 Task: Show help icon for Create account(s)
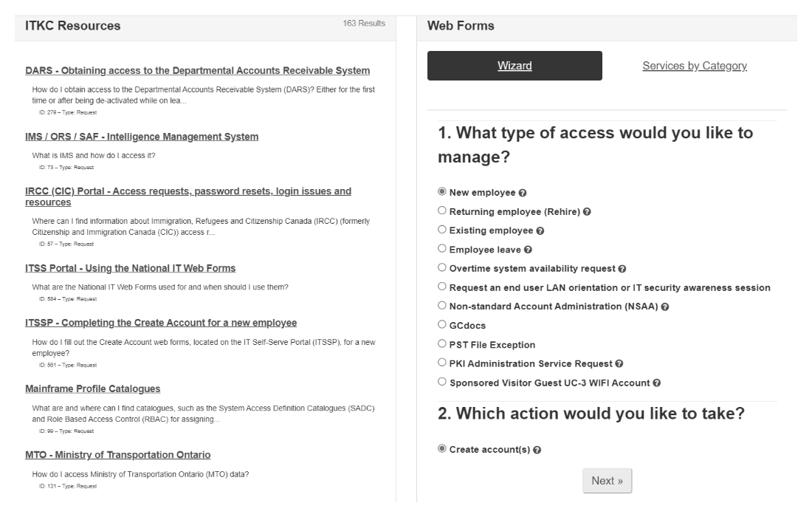pos(537,451)
